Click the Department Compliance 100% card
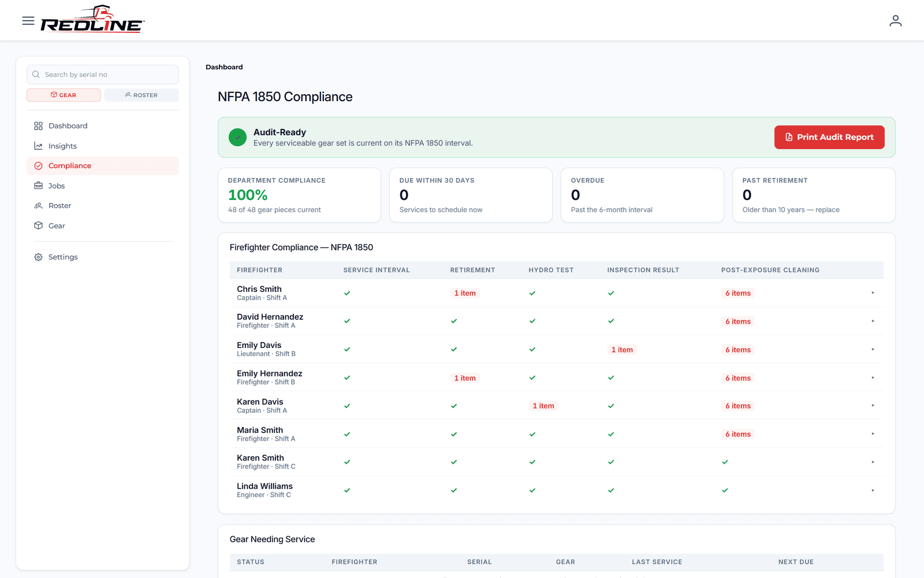This screenshot has width=924, height=578. (299, 195)
